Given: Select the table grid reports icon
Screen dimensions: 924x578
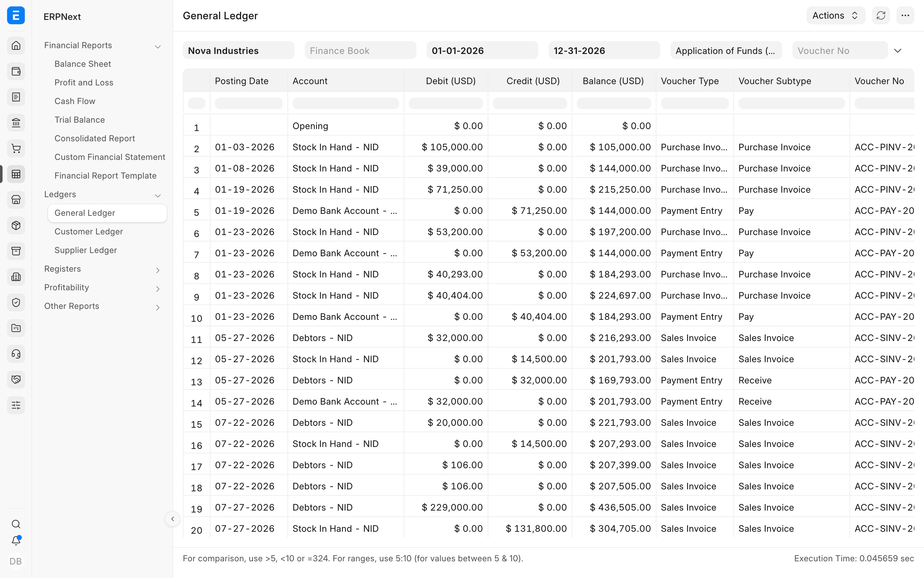Looking at the screenshot, I should [x=16, y=174].
